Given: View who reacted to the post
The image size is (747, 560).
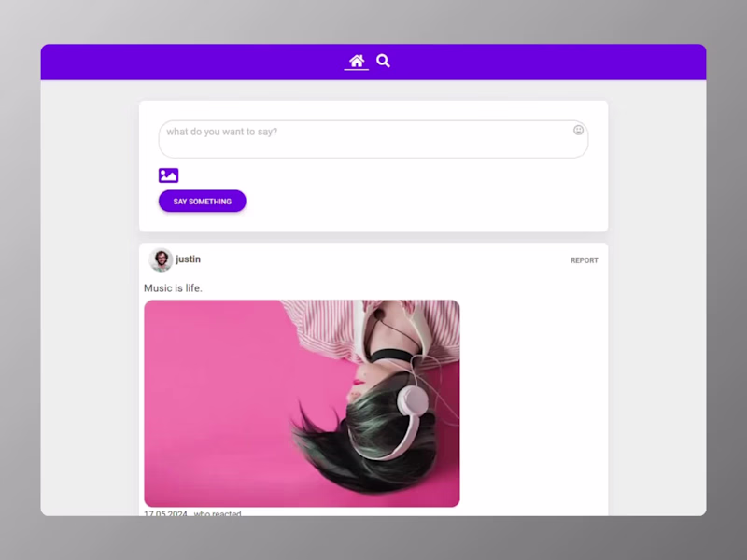Looking at the screenshot, I should click(218, 513).
